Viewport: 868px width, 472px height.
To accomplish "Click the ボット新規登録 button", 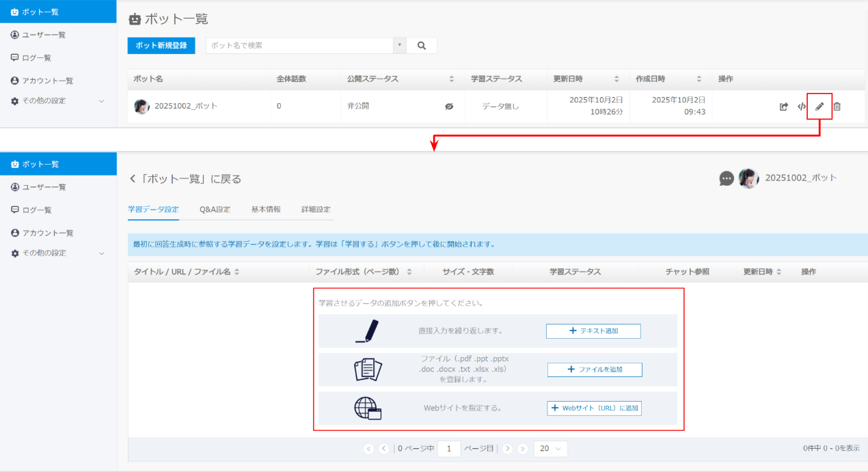I will click(161, 46).
